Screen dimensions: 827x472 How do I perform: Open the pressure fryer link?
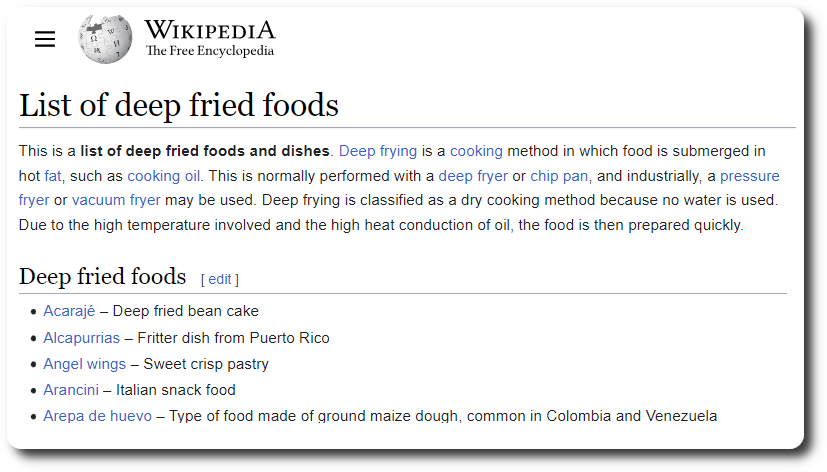[749, 175]
